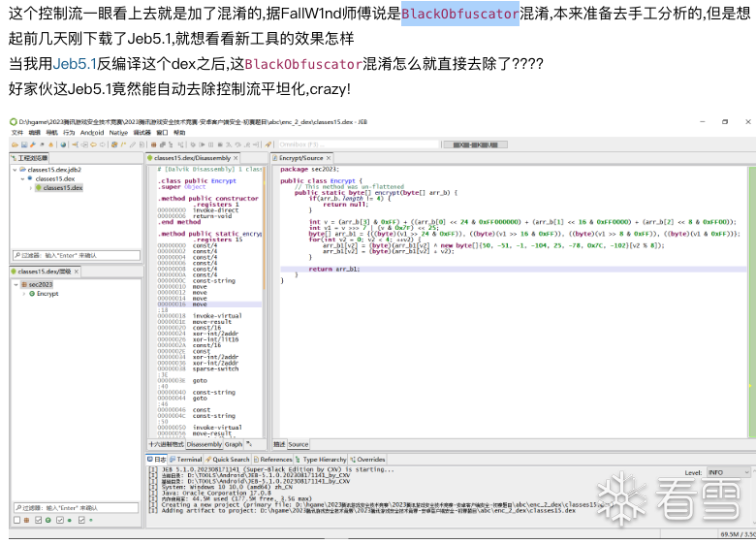
Task: Open the 调试器 menu
Action: tap(142, 133)
